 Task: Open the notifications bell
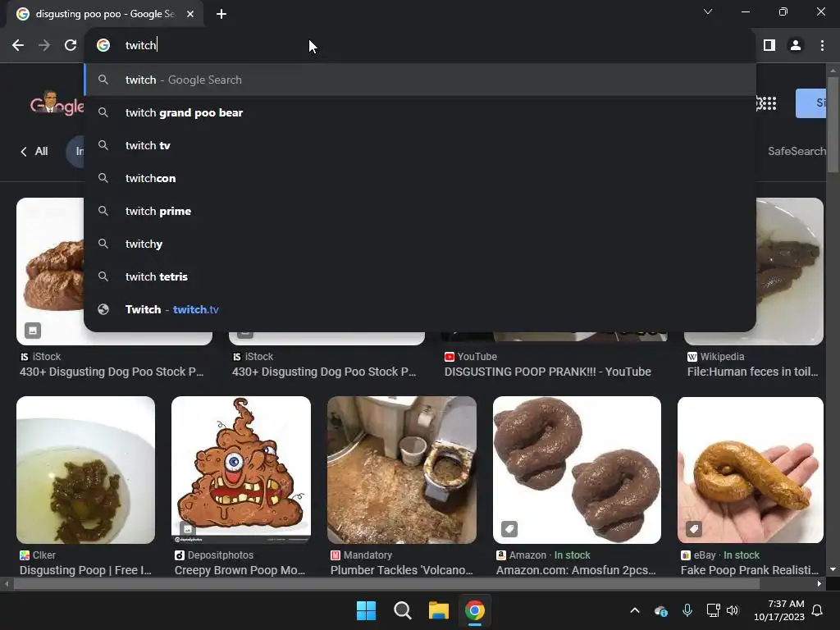click(x=818, y=610)
